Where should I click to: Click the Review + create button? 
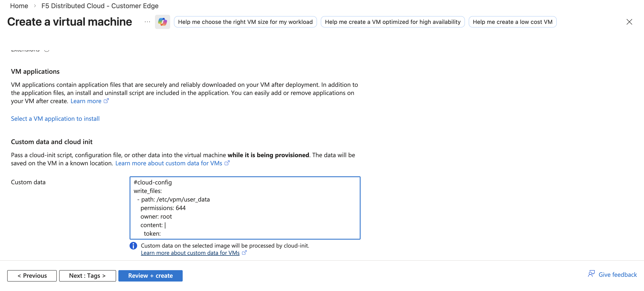tap(150, 275)
